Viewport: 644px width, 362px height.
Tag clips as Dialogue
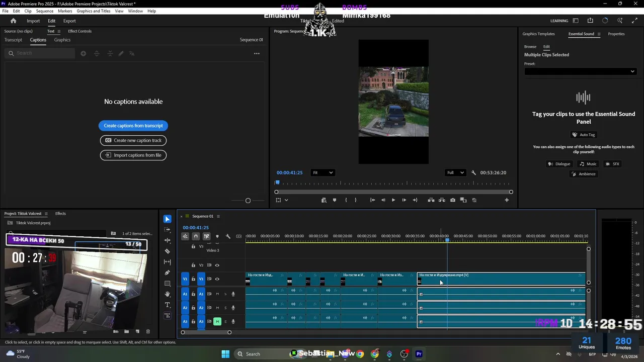tap(559, 164)
